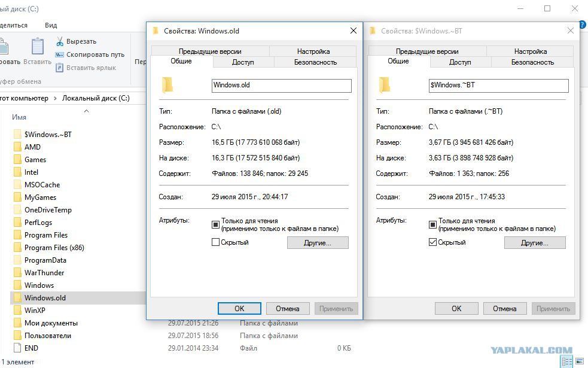Click the Program Files folder icon
Image resolution: width=588 pixels, height=368 pixels.
17,235
